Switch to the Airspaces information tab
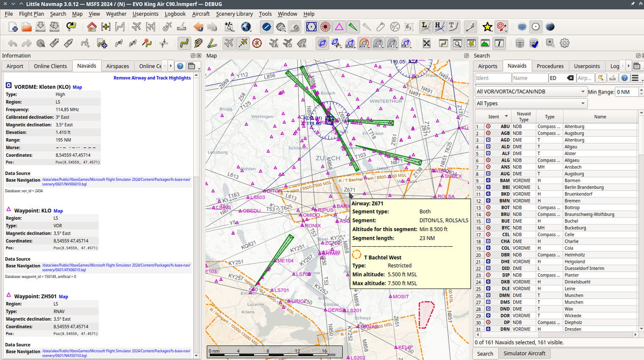 (x=118, y=66)
